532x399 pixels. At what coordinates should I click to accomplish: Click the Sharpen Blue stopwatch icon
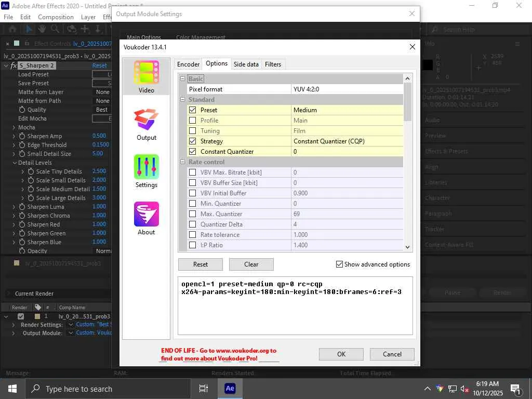coord(22,242)
